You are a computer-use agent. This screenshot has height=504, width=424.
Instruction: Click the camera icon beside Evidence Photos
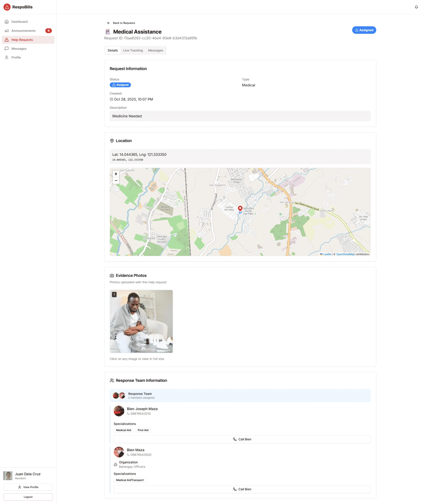point(112,276)
